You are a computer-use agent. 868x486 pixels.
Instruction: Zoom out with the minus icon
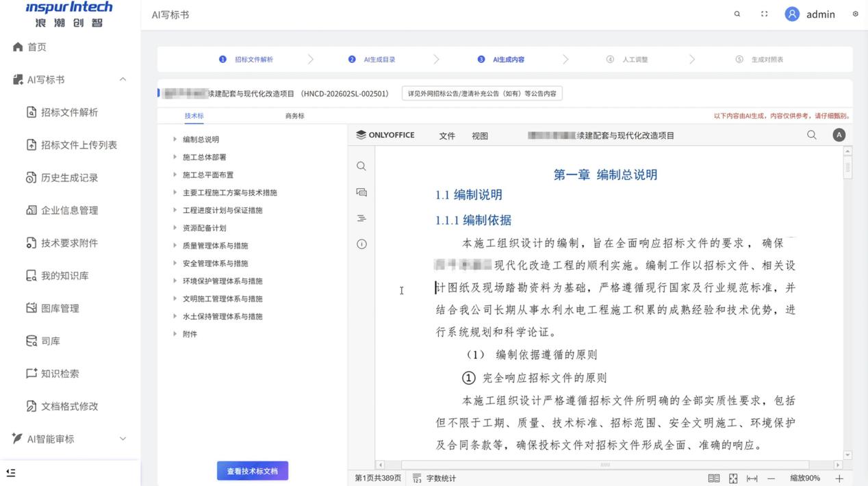point(771,478)
